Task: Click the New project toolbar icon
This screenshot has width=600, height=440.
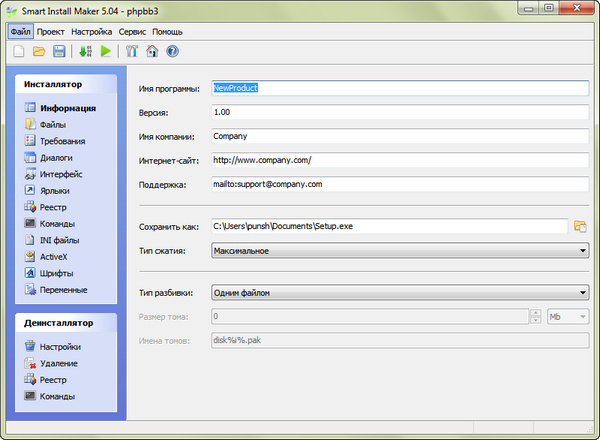Action: coord(19,51)
